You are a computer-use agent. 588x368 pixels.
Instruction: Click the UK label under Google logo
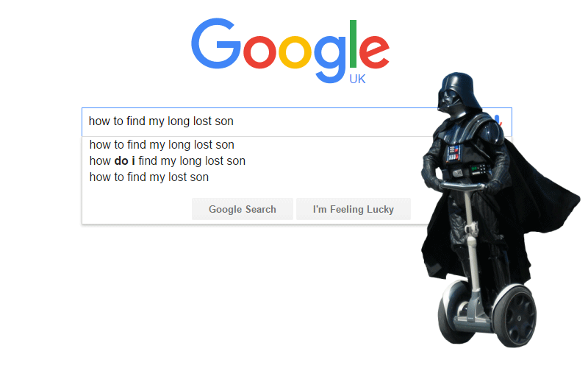pyautogui.click(x=357, y=79)
